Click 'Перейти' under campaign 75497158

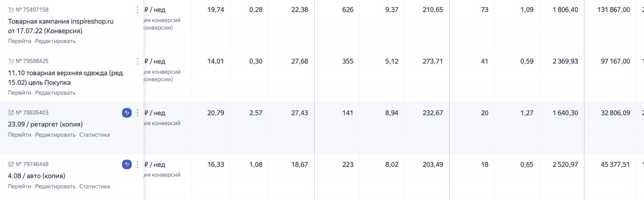pos(19,41)
